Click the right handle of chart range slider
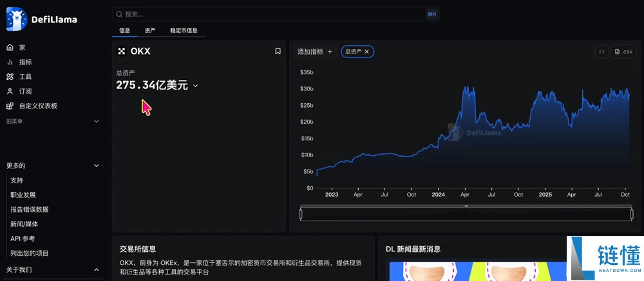Screen dimensions: 644x281 click(x=632, y=215)
